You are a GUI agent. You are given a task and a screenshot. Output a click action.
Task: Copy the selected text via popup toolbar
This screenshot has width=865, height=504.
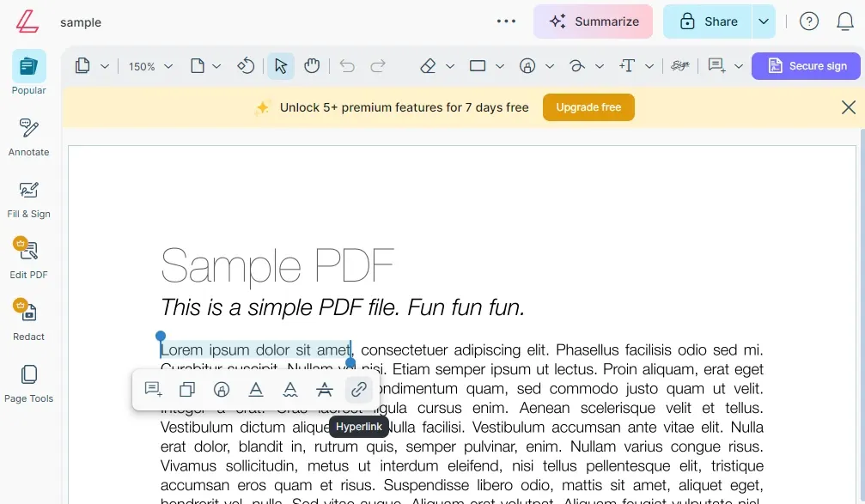187,388
